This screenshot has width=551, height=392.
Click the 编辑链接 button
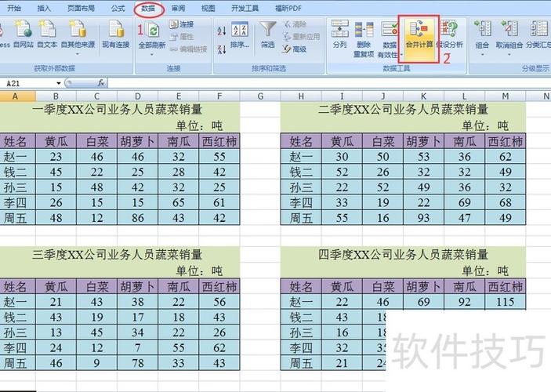coord(188,49)
